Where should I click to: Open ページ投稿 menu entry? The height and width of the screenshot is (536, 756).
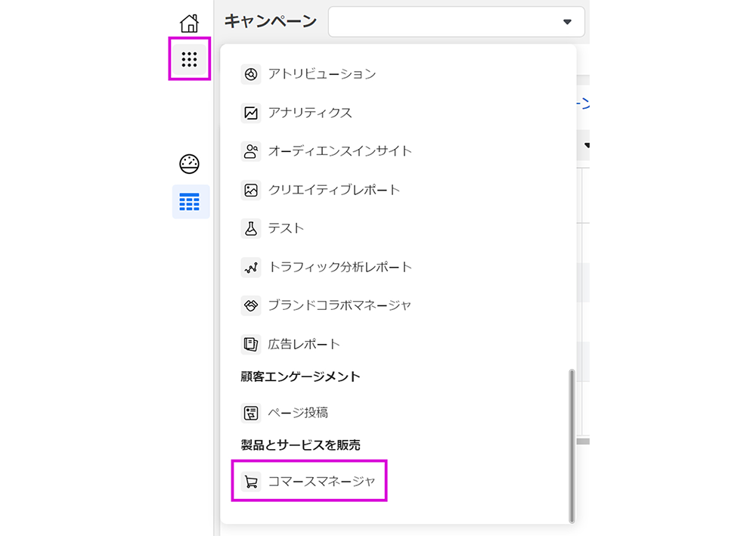pos(298,413)
